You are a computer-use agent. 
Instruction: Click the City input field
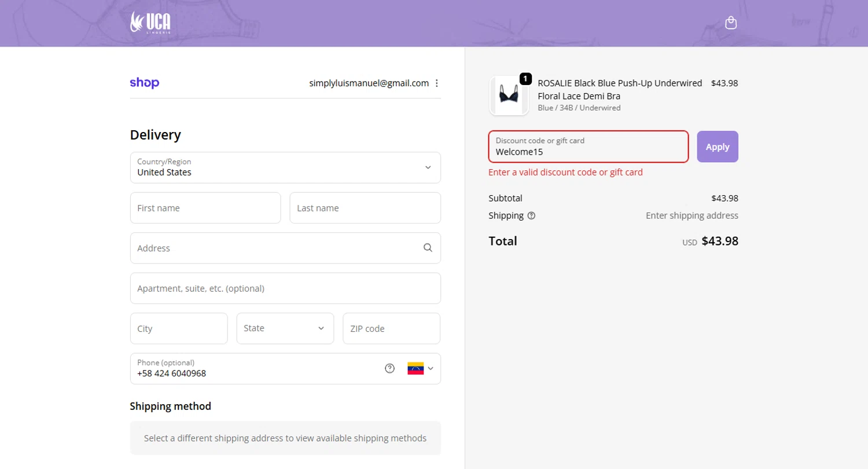click(179, 328)
